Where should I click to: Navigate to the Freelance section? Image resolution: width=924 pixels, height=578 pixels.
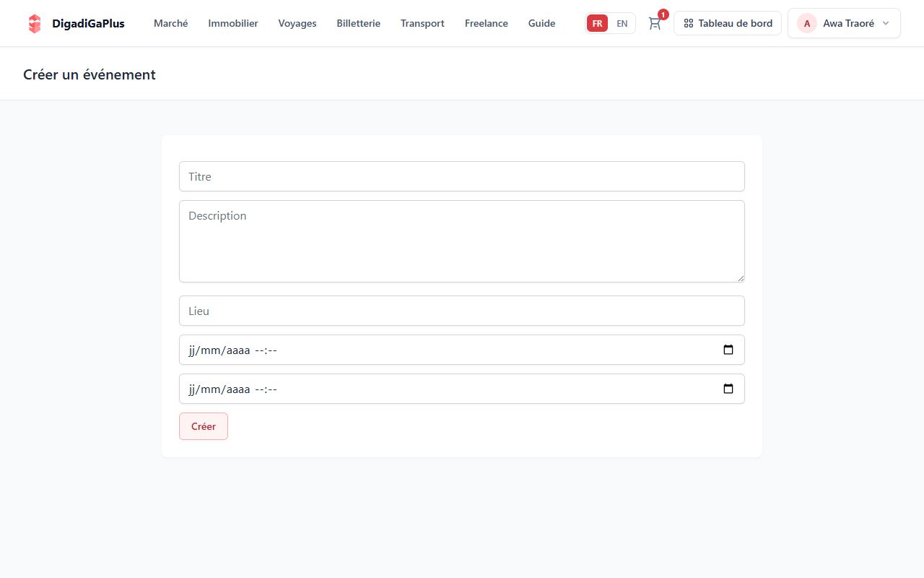tap(487, 23)
